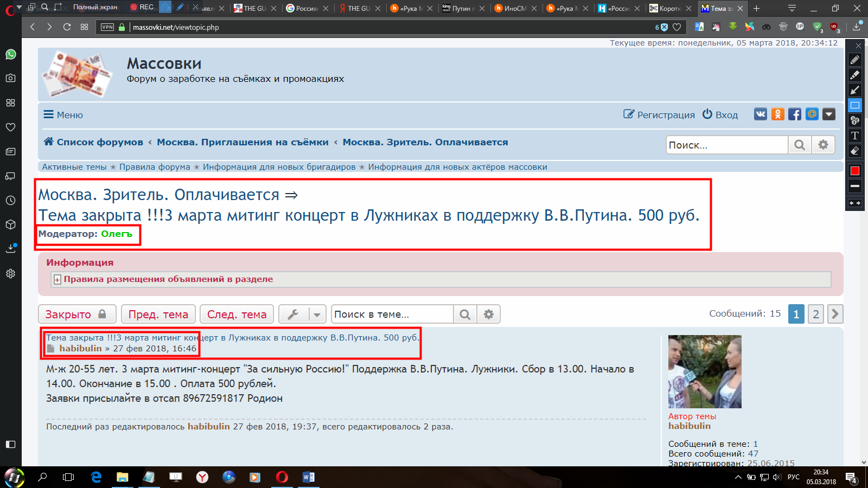Screen dimensions: 868x488
Task: Open the capture bar dropdown arrow
Action: click(20, 7)
